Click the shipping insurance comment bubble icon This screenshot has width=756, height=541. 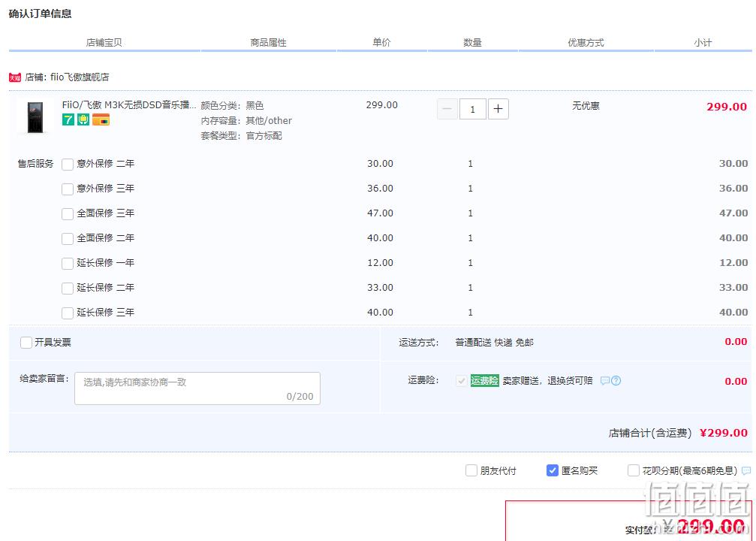605,381
